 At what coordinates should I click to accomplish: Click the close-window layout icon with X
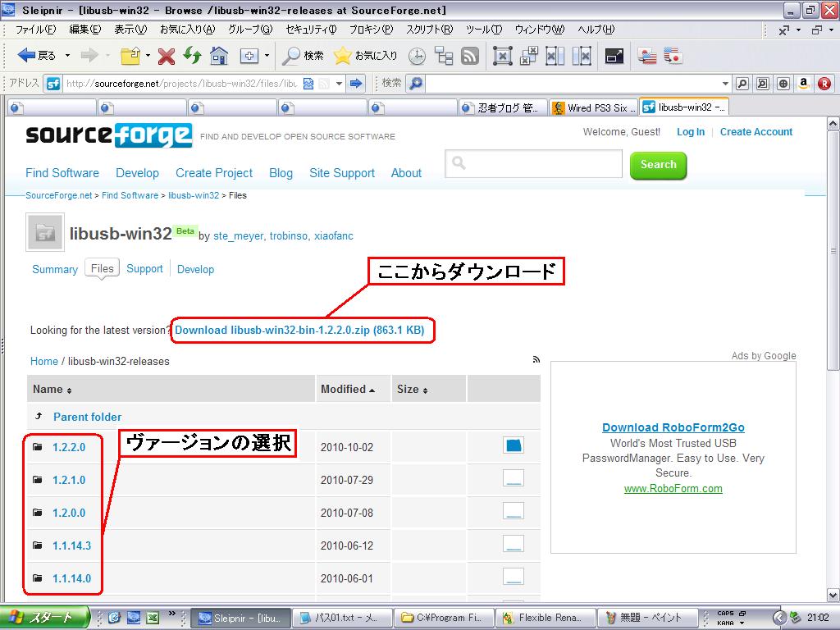[x=502, y=56]
